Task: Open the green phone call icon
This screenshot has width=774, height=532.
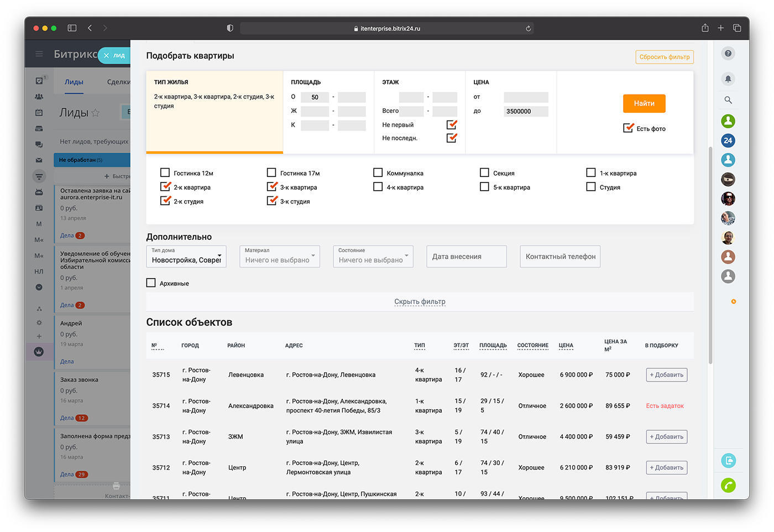Action: [x=728, y=485]
